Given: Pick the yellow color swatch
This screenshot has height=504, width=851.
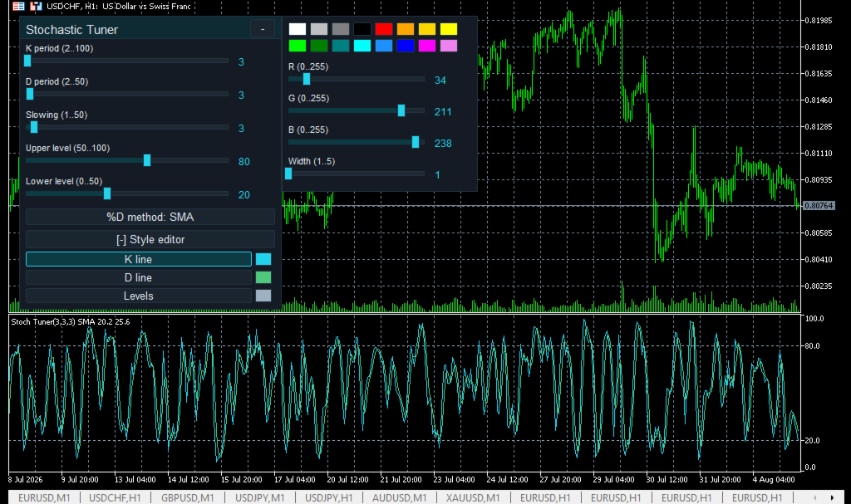Looking at the screenshot, I should [449, 29].
